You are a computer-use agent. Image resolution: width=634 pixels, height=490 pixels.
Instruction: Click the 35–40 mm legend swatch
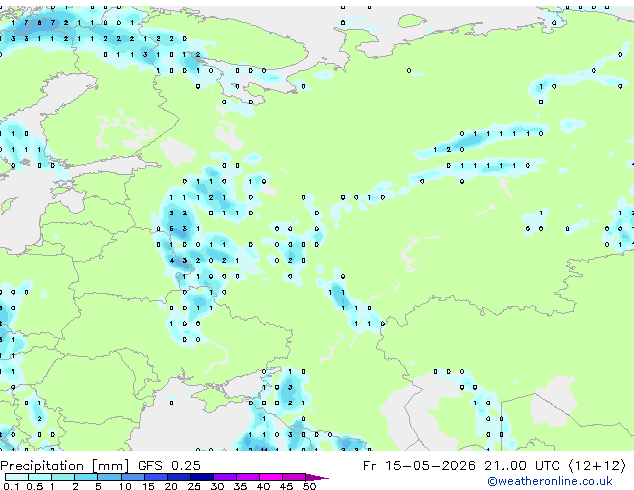248,477
